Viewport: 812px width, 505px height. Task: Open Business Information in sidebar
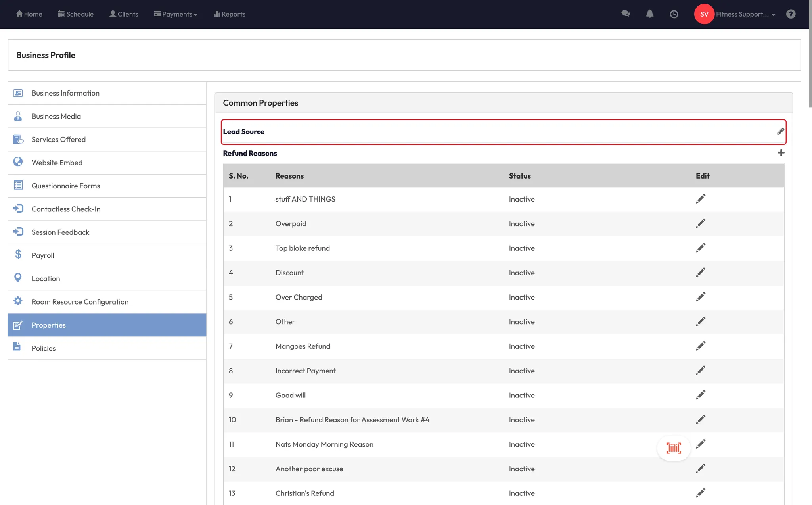[65, 93]
